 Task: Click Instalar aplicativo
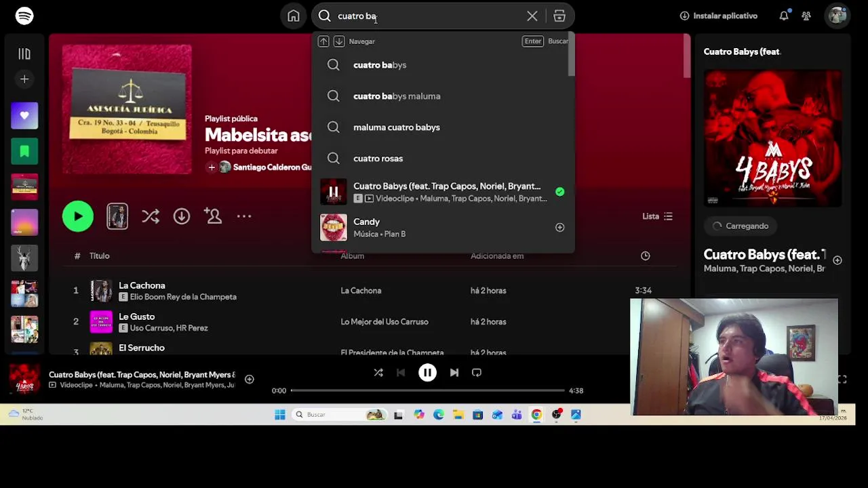(718, 16)
